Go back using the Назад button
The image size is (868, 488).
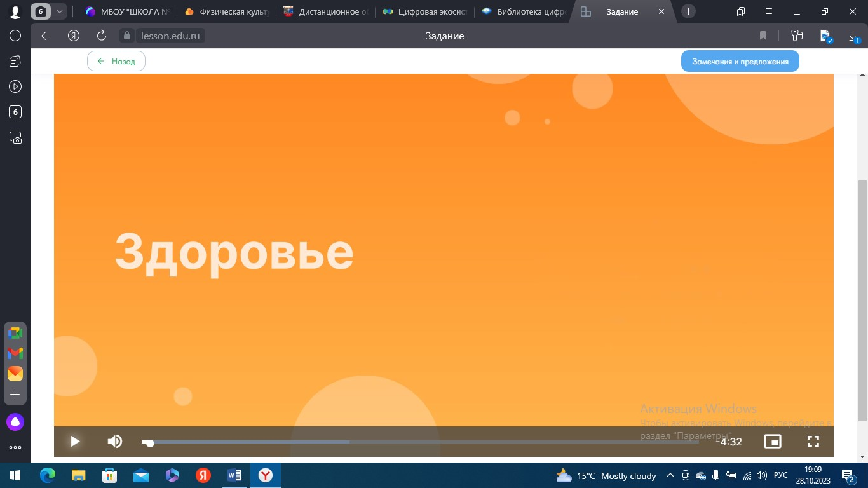tap(116, 62)
